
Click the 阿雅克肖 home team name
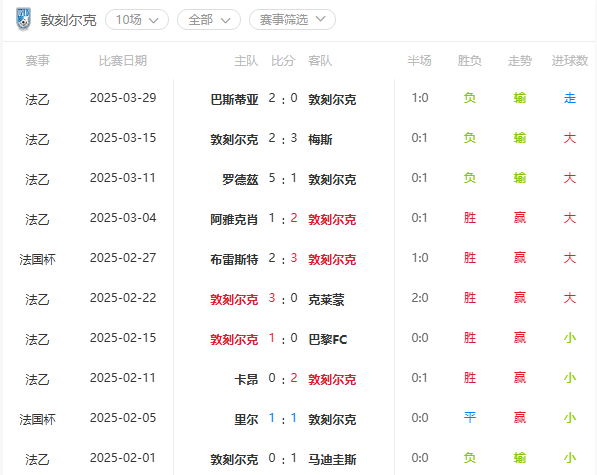tap(234, 220)
